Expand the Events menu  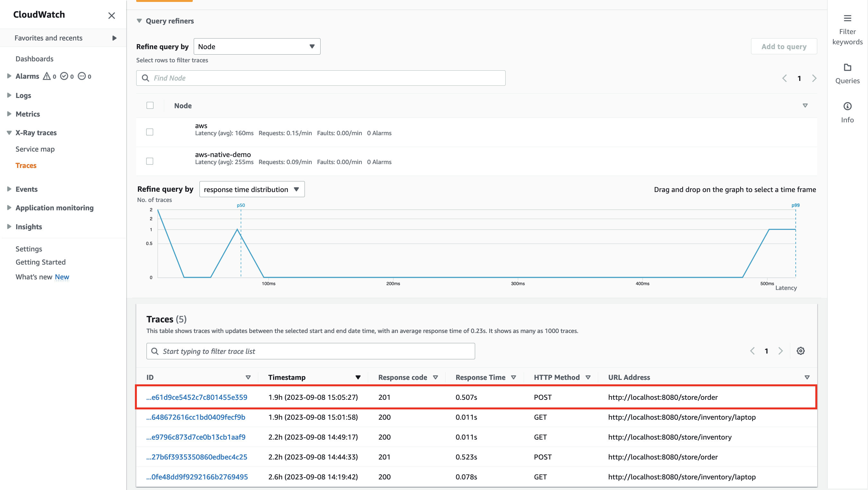[x=9, y=189]
